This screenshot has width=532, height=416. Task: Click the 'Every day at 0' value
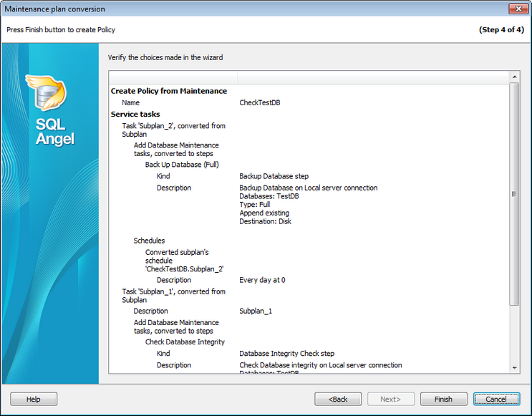point(262,280)
